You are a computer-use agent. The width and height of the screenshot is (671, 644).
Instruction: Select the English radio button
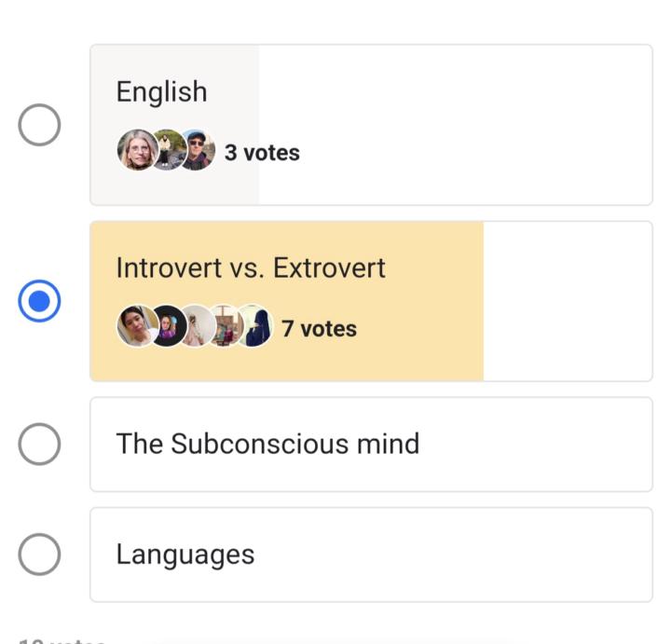tap(39, 125)
